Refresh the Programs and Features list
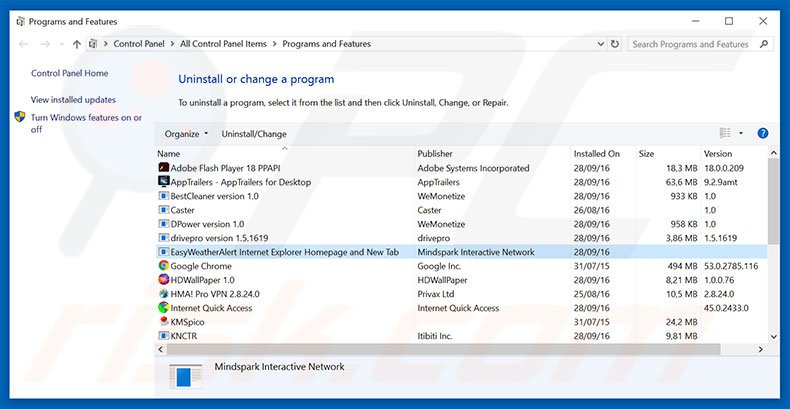This screenshot has width=790, height=409. coord(615,44)
